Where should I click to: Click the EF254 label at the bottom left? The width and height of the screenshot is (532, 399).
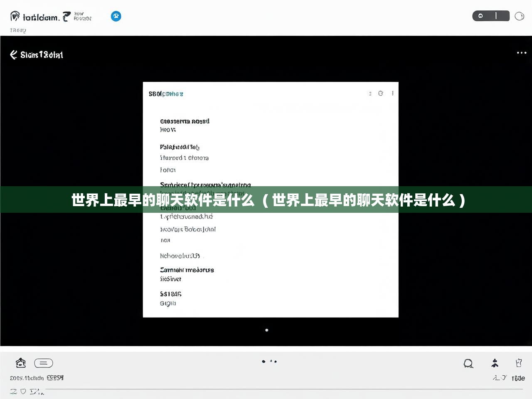coord(55,378)
